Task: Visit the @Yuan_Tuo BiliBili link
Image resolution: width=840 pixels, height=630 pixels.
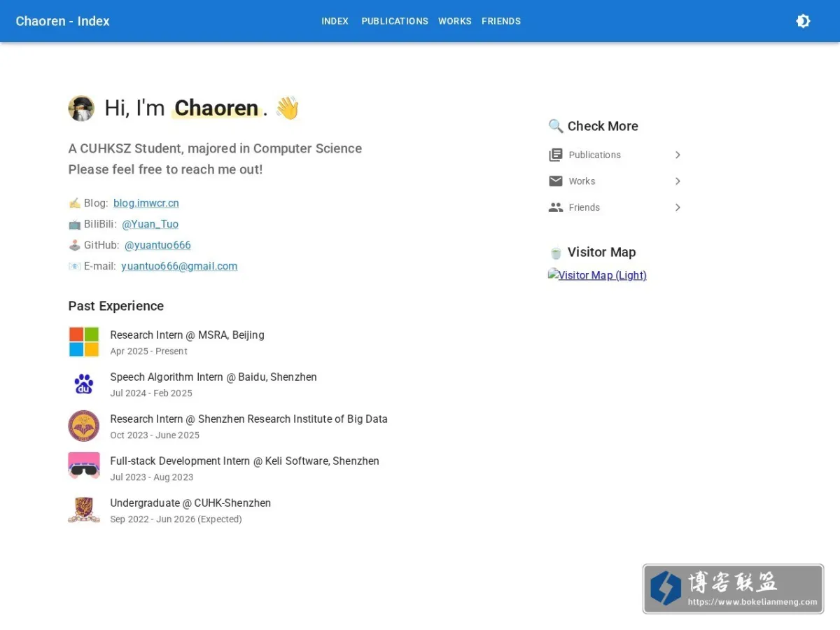Action: pos(150,224)
